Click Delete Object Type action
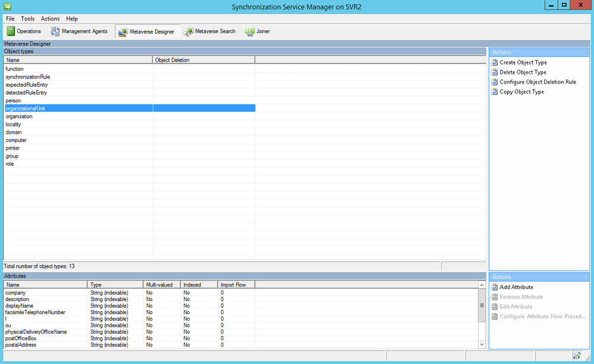 (523, 72)
